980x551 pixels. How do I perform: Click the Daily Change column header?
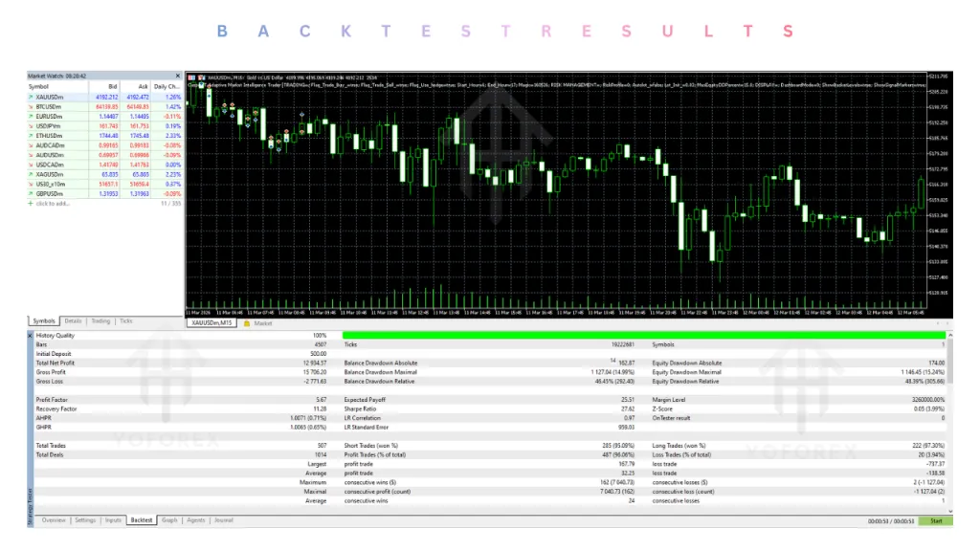point(167,87)
